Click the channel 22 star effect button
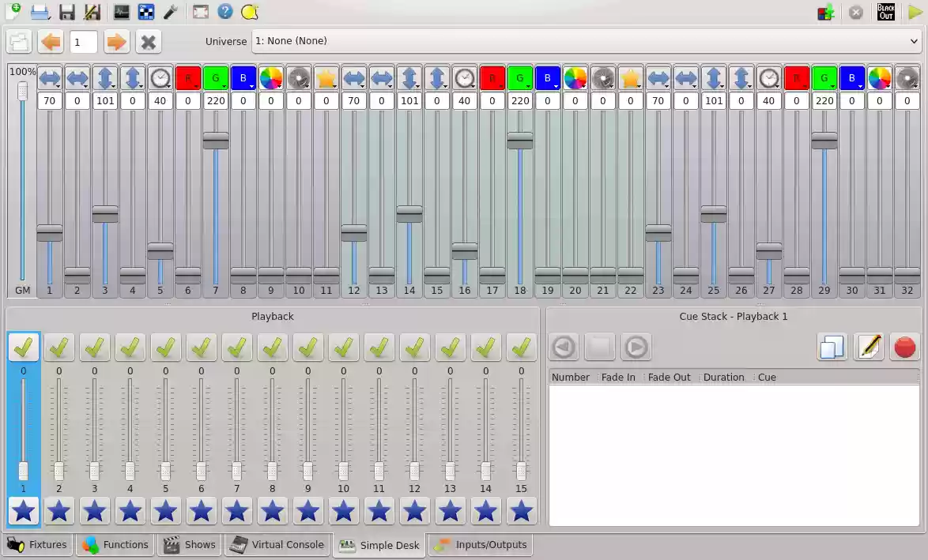928x560 pixels. 631,78
